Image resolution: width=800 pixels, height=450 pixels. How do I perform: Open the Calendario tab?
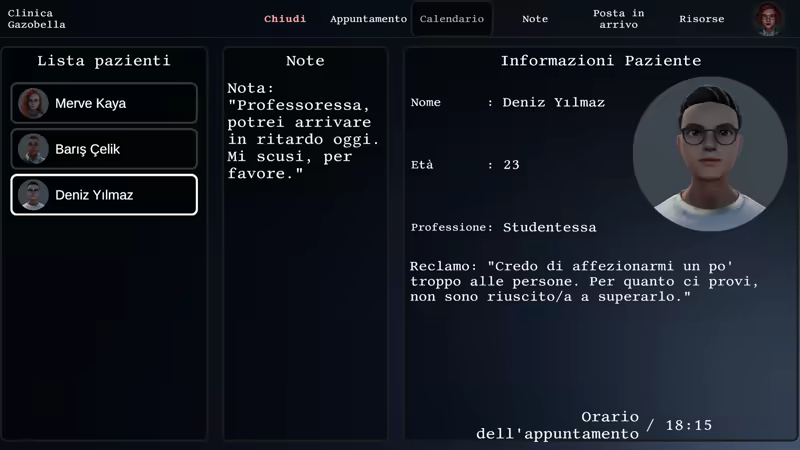pyautogui.click(x=452, y=19)
